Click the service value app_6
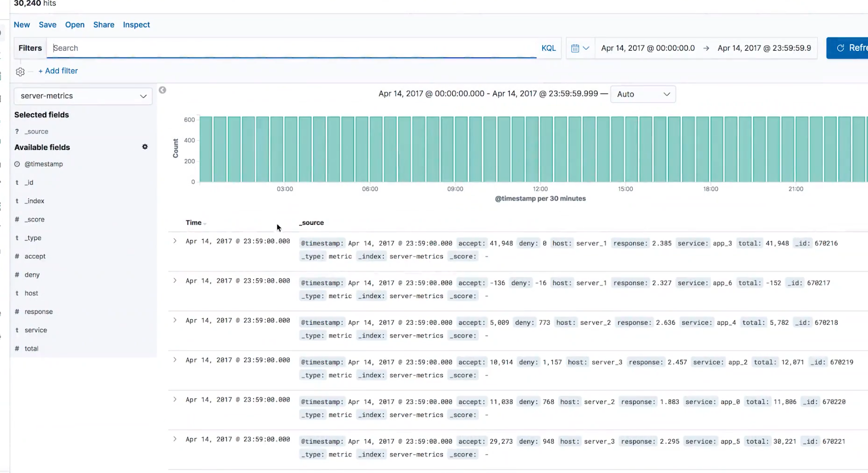 point(722,283)
